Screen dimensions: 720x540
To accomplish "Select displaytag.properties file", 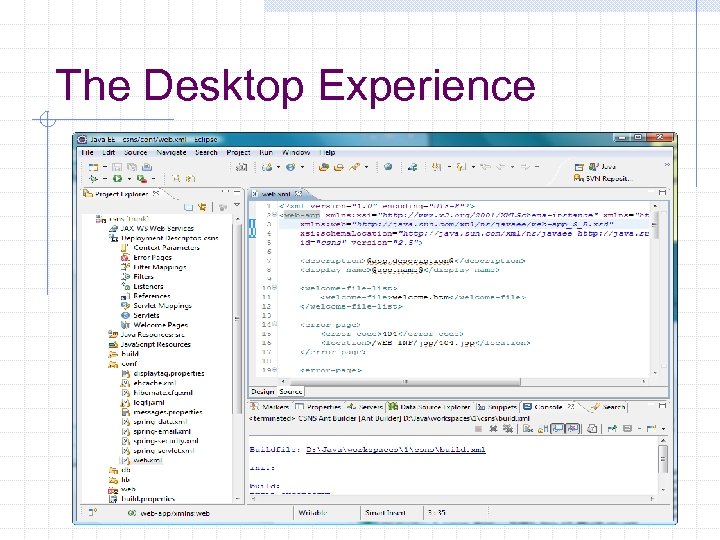I will pyautogui.click(x=163, y=374).
